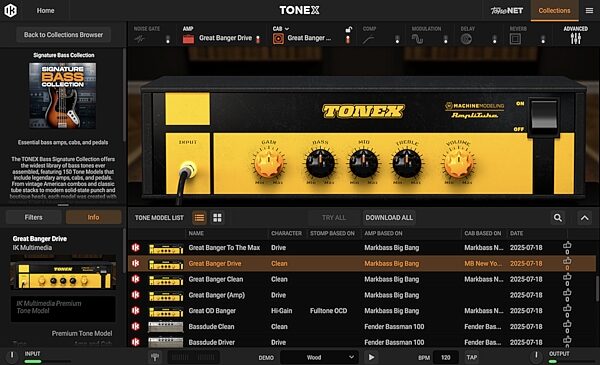
Task: Flip the amp ON/OFF rocker switch
Action: (x=543, y=116)
